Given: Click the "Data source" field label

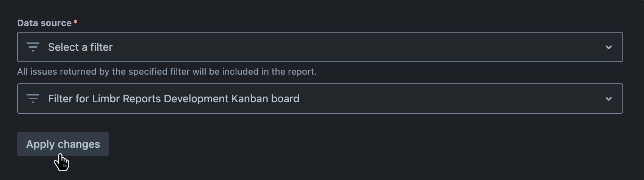Looking at the screenshot, I should click(44, 23).
